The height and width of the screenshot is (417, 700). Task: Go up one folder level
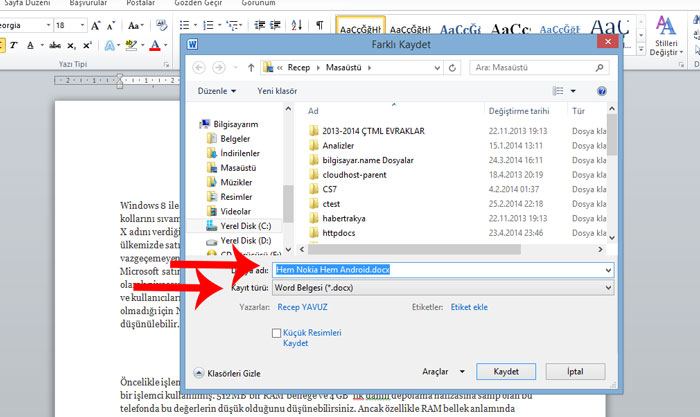click(251, 68)
